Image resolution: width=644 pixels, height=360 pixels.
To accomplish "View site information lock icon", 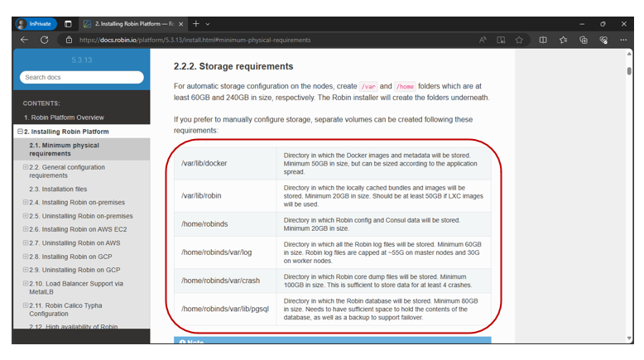I will point(69,40).
